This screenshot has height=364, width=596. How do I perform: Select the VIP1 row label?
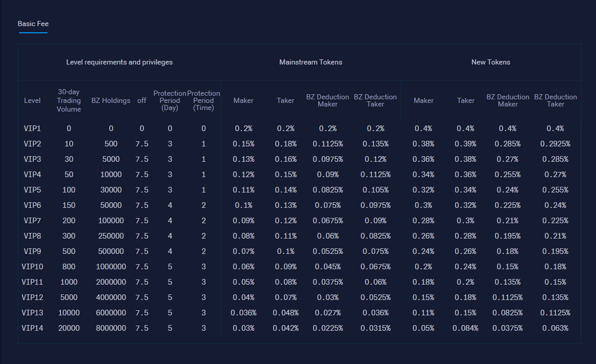click(32, 129)
